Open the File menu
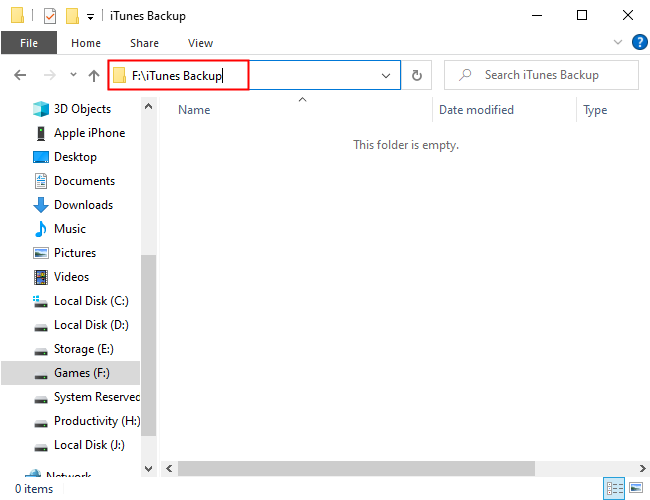This screenshot has height=500, width=650. [28, 43]
